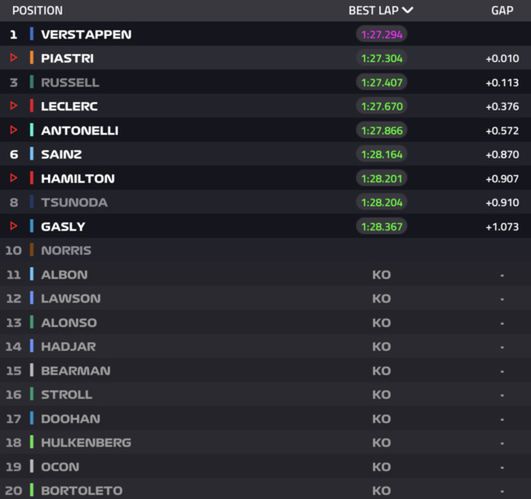Click the Best Lap column header
531x499 pixels.
click(374, 10)
